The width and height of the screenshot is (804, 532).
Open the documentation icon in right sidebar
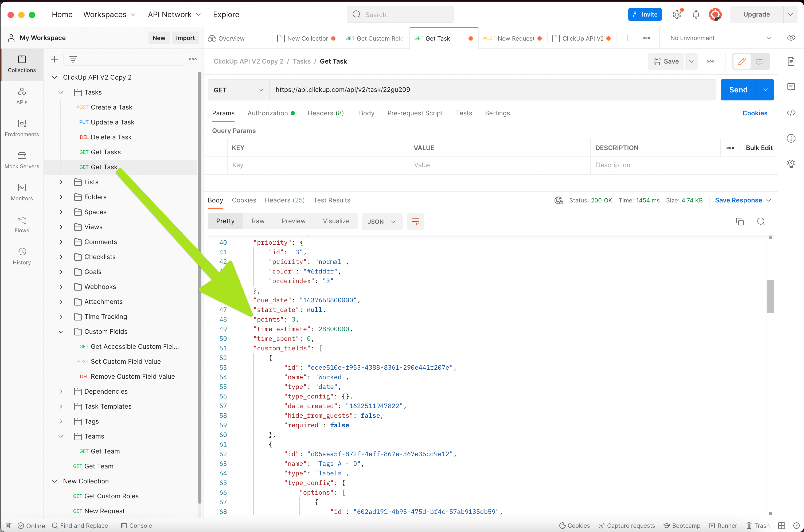[x=791, y=61]
